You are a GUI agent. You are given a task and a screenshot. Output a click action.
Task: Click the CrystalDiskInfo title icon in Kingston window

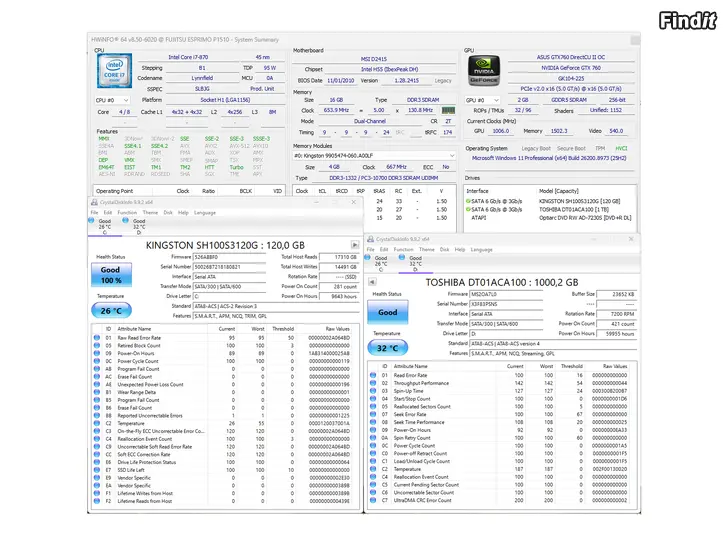tap(94, 202)
